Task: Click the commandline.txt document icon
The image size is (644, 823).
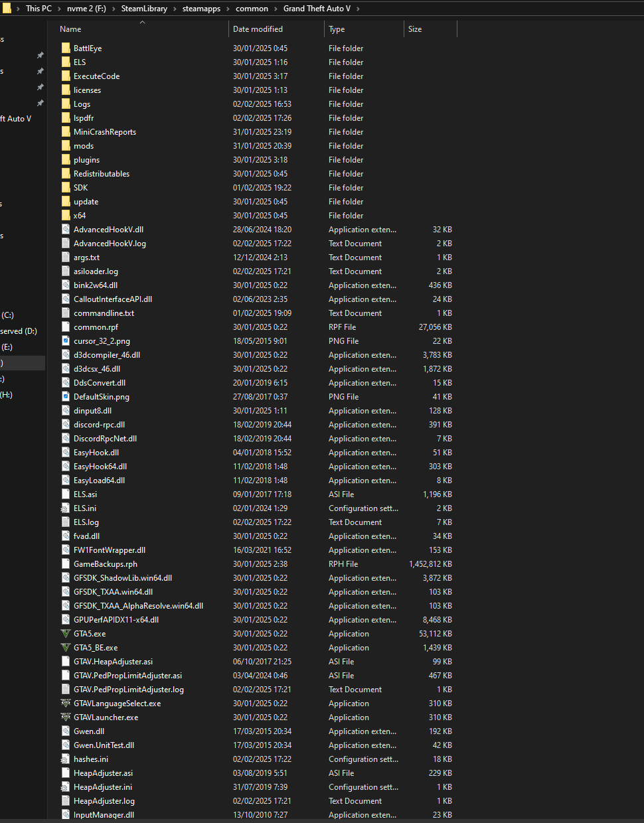Action: tap(66, 313)
